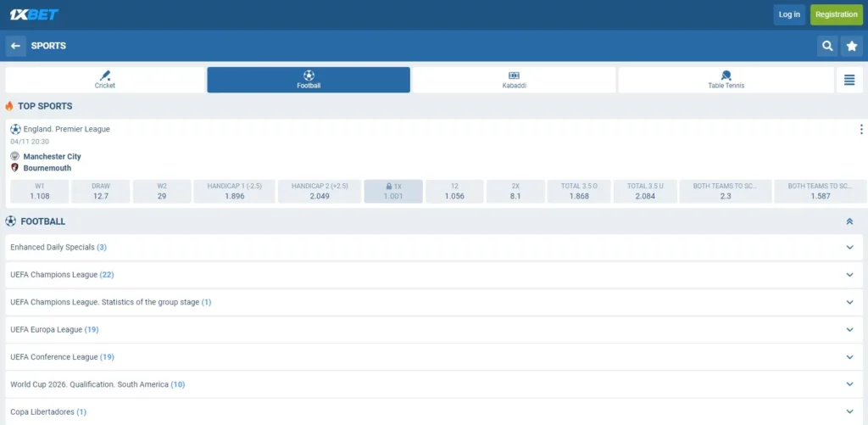The height and width of the screenshot is (425, 868).
Task: Expand UEFA Conference League chevron
Action: click(849, 357)
